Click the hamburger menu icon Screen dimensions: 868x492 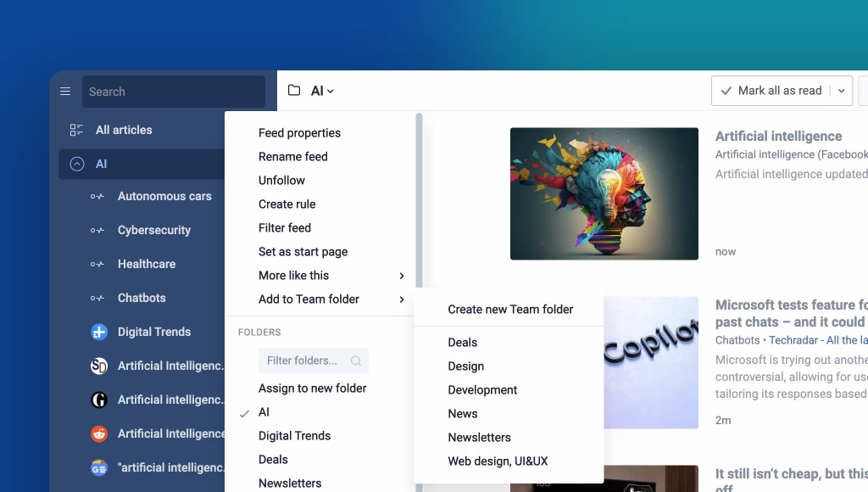65,92
